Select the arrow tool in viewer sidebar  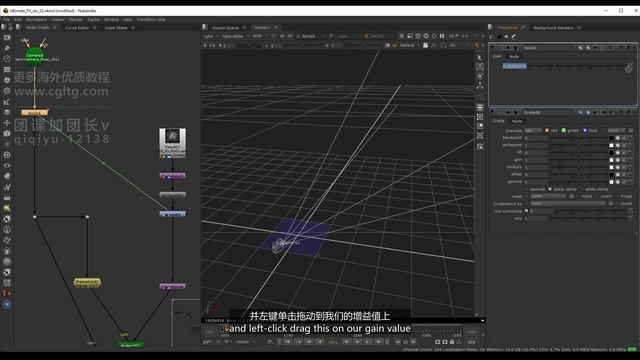tap(480, 58)
